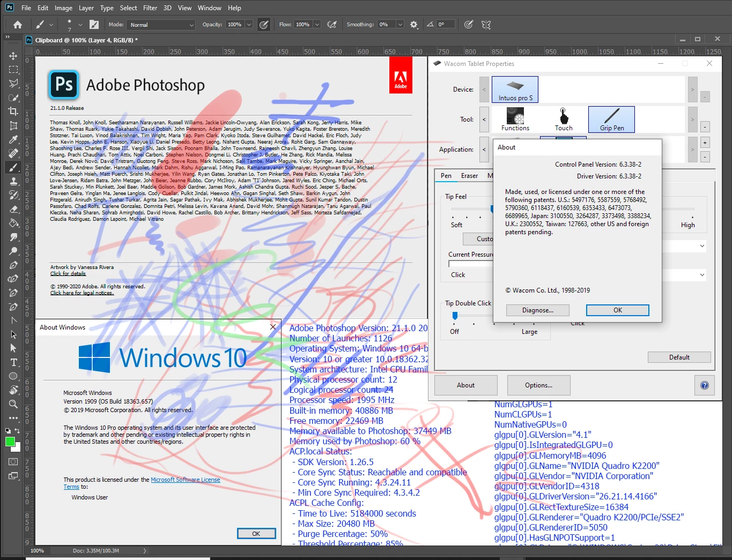Click the Home icon in options bar
Screen dimensions: 732x560
click(18, 25)
